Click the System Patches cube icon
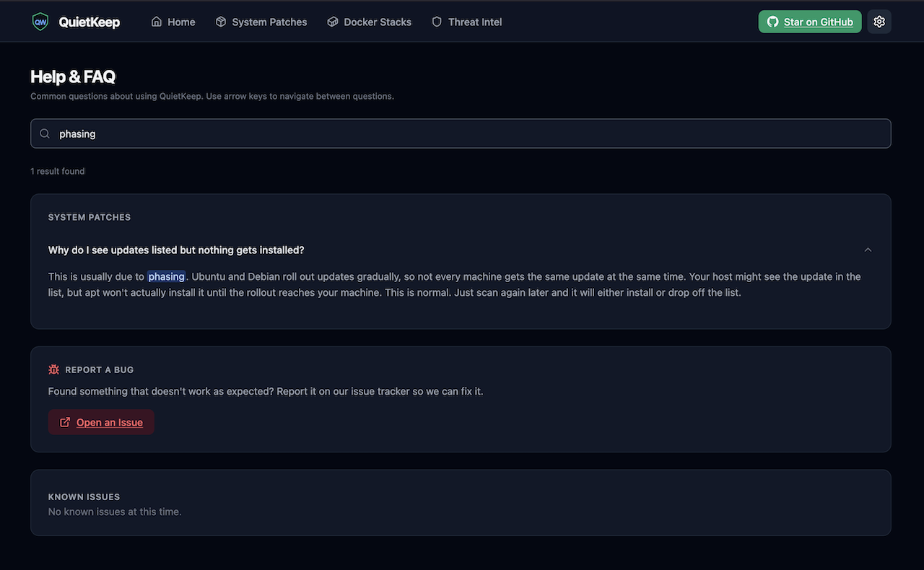This screenshot has width=924, height=570. pyautogui.click(x=221, y=22)
